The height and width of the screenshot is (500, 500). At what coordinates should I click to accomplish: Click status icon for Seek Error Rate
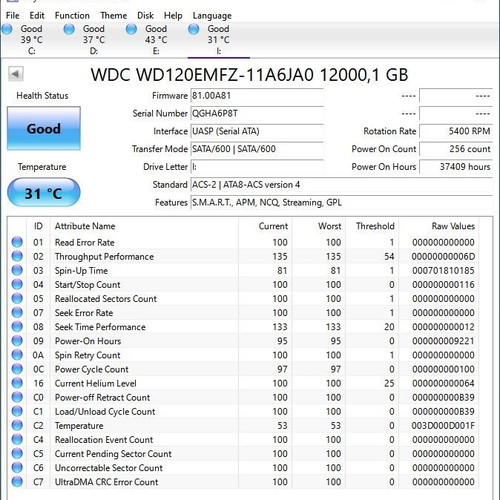point(17,312)
